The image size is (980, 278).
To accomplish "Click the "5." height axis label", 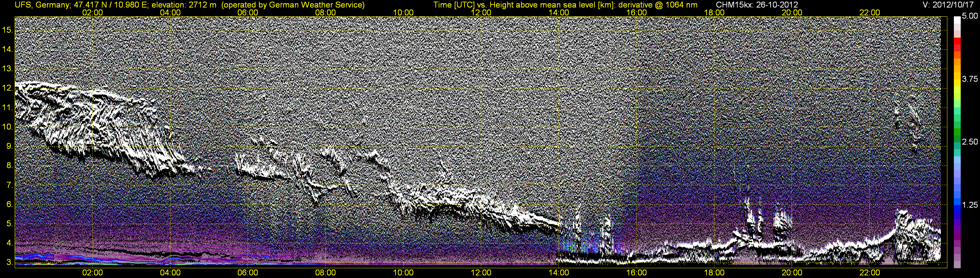I will [x=9, y=224].
